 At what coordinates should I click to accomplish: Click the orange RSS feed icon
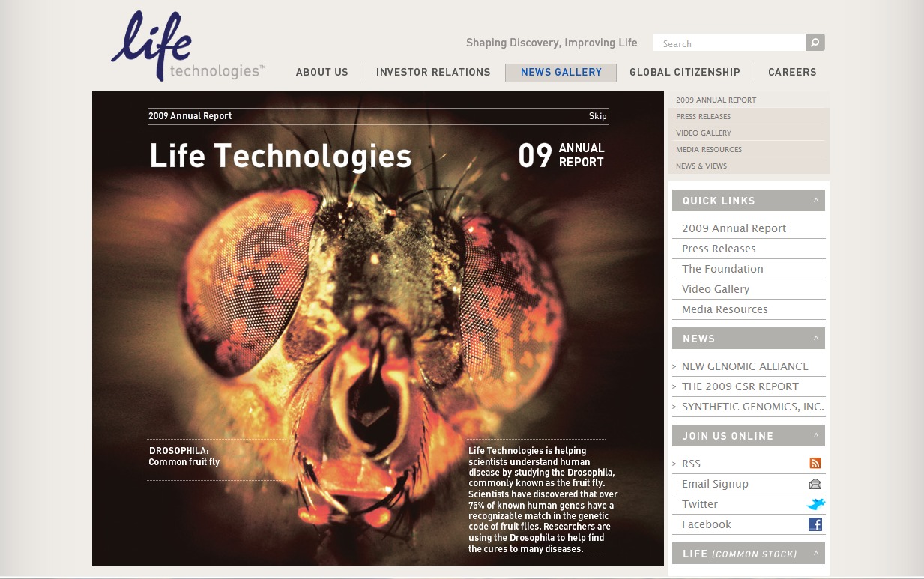[815, 464]
